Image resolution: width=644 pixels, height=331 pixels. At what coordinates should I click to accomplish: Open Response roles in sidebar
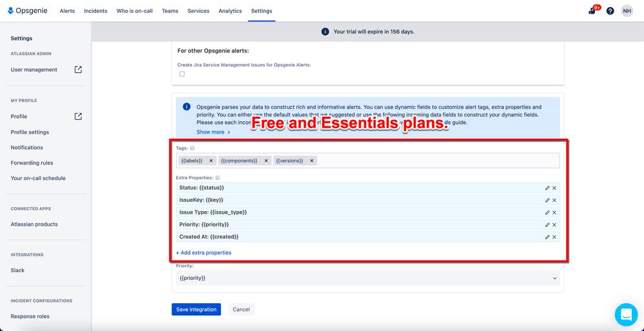[x=30, y=316]
